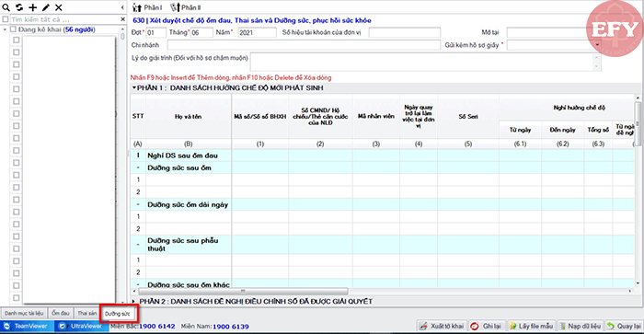Clear the search box with its X icon
The width and height of the screenshot is (644, 334).
pyautogui.click(x=122, y=19)
